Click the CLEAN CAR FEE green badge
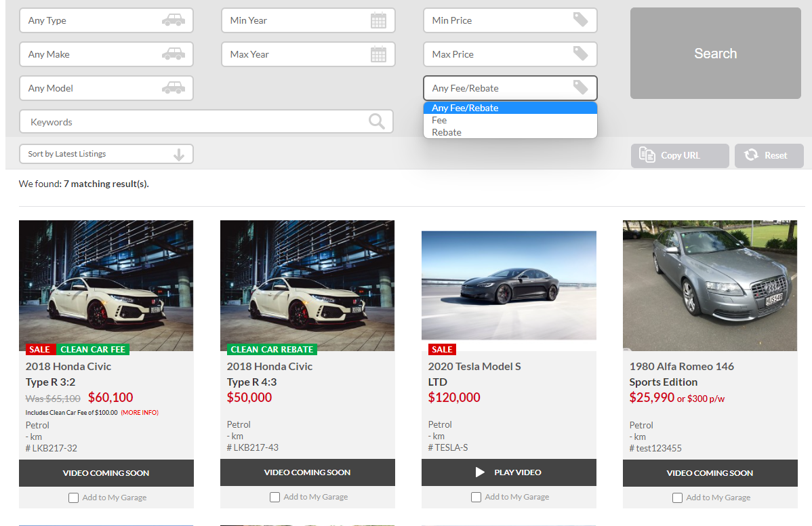The width and height of the screenshot is (812, 526). click(x=93, y=350)
